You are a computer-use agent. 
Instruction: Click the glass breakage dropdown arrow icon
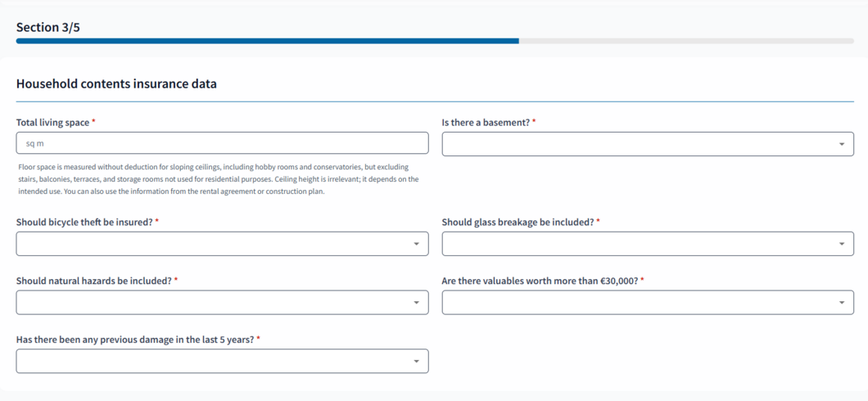(841, 244)
